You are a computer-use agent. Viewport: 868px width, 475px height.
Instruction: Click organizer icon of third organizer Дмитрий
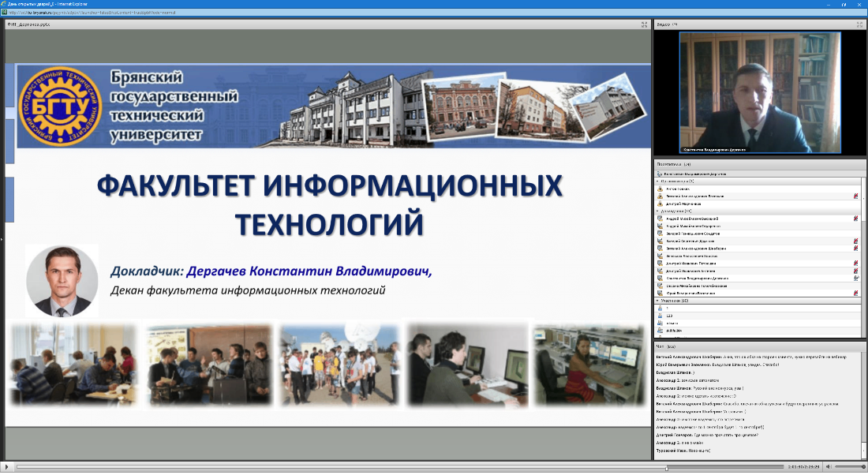660,204
